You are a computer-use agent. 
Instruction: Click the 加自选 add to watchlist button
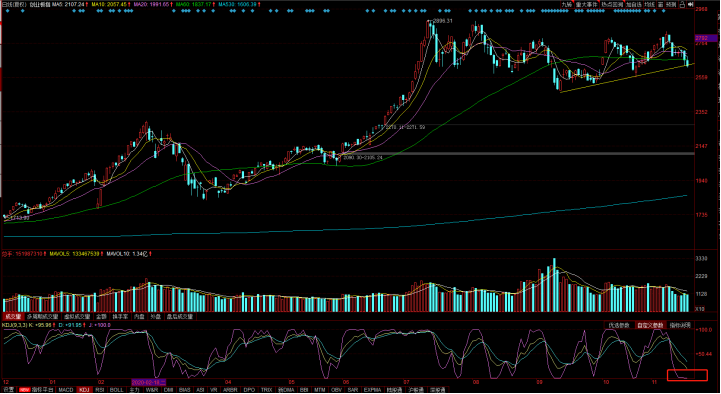(635, 4)
